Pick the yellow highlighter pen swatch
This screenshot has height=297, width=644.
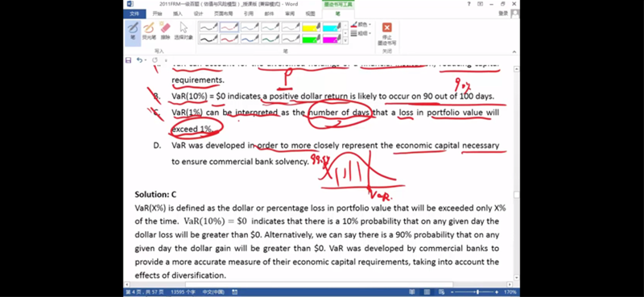311,27
